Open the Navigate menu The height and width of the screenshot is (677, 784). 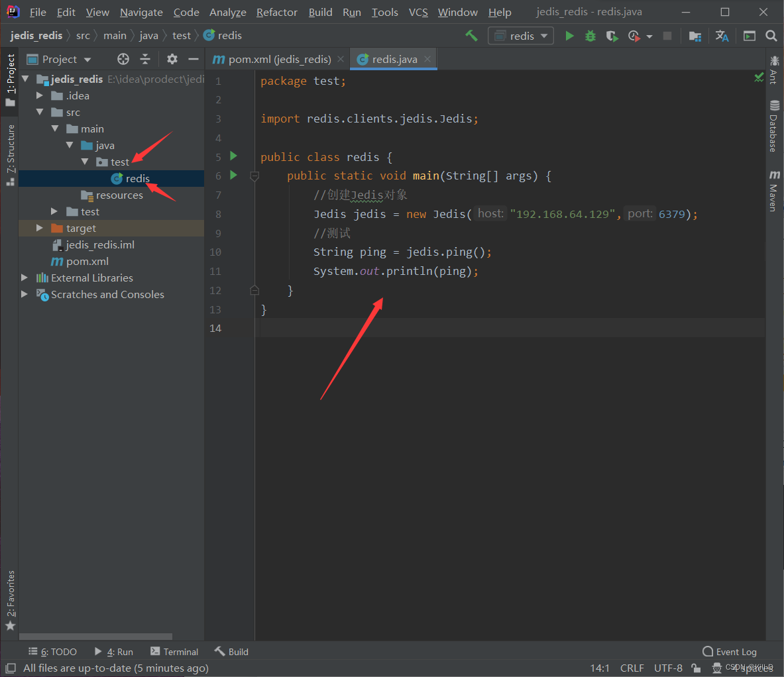(x=141, y=12)
